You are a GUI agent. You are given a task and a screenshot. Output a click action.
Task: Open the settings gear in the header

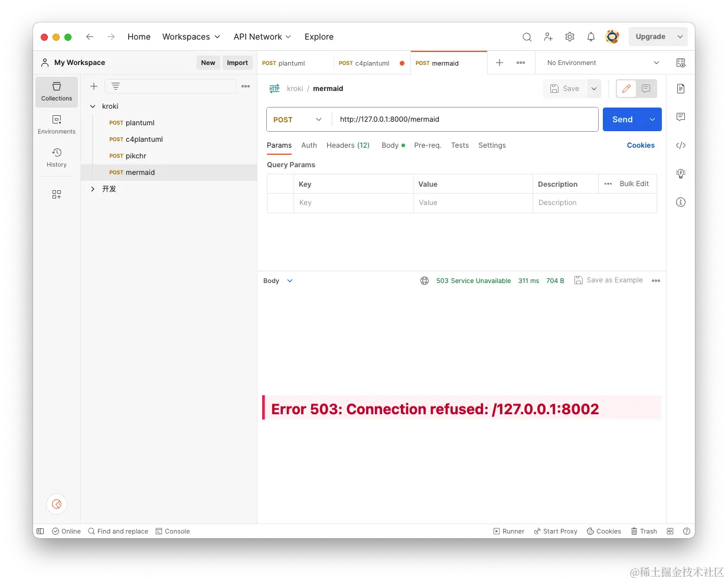point(570,37)
